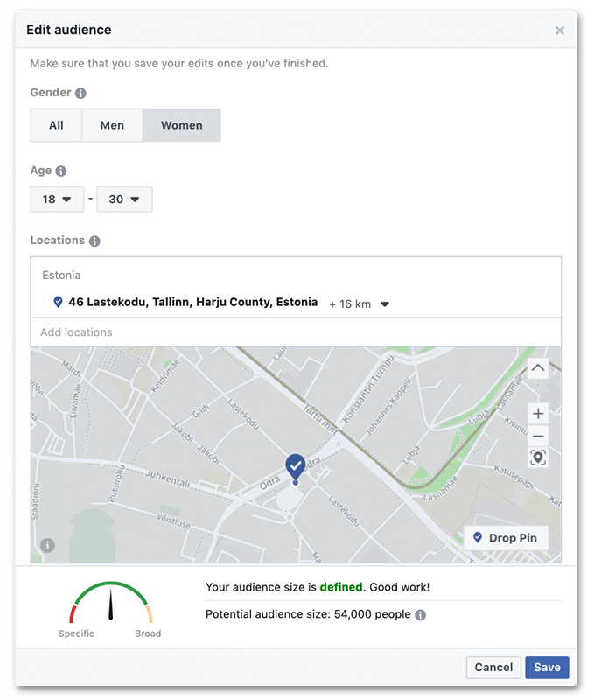Select Women gender option

(x=182, y=125)
